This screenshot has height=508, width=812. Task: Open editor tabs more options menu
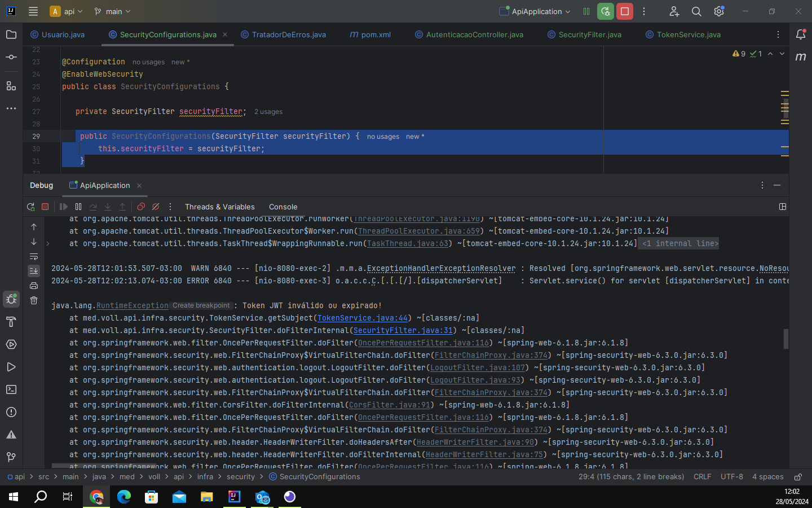click(778, 34)
